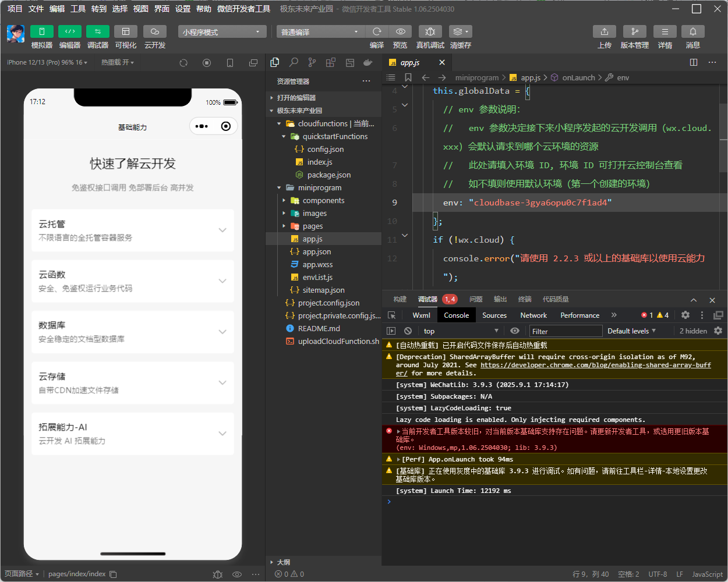Collapse the 极东未来产业园 project root

click(323, 111)
